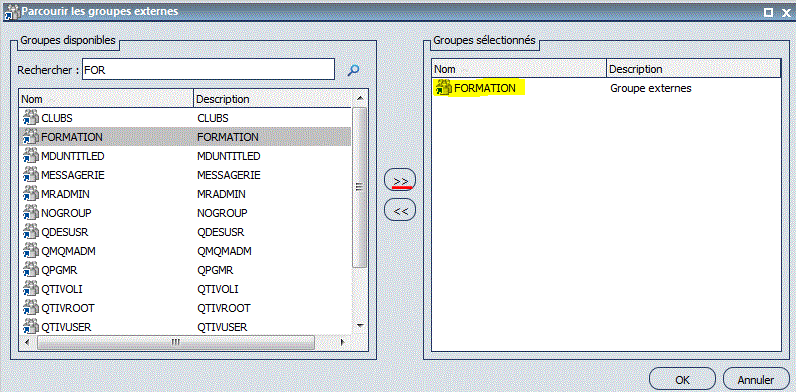Click the MDUNTITLED group icon
The height and width of the screenshot is (392, 796).
pyautogui.click(x=31, y=156)
